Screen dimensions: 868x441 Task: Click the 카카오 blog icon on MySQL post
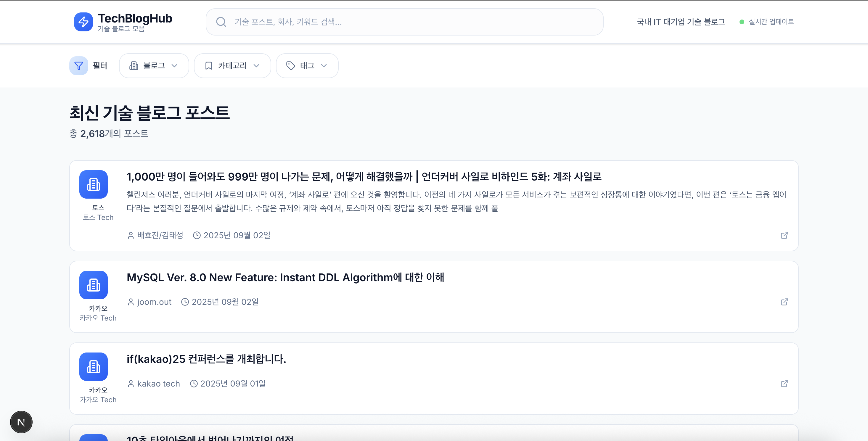[93, 285]
